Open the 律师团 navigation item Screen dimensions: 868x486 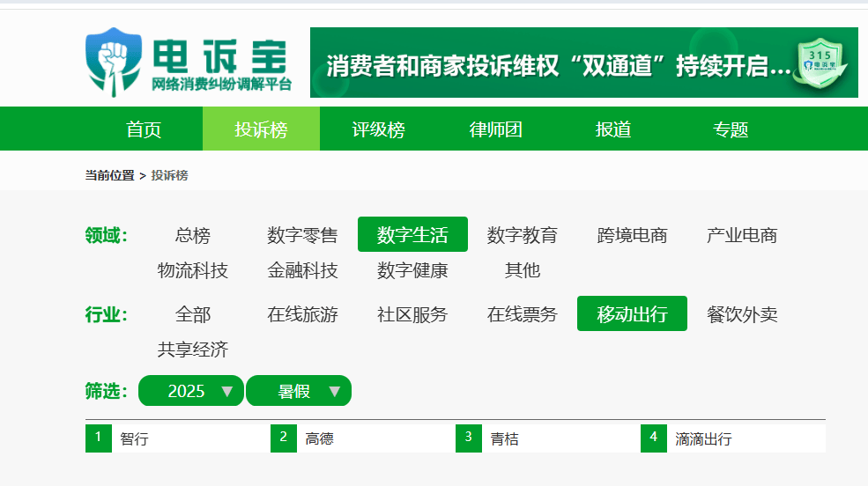tap(495, 129)
